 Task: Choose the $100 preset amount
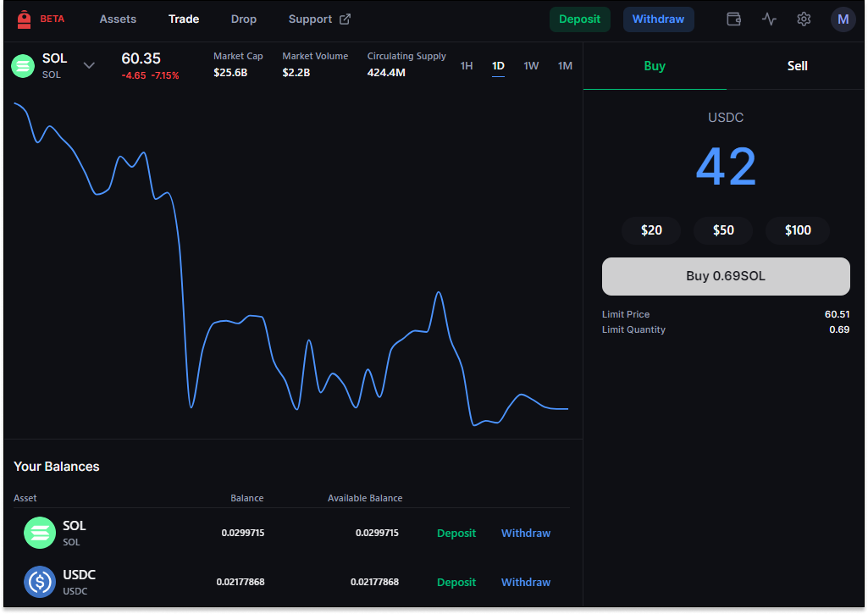point(798,230)
